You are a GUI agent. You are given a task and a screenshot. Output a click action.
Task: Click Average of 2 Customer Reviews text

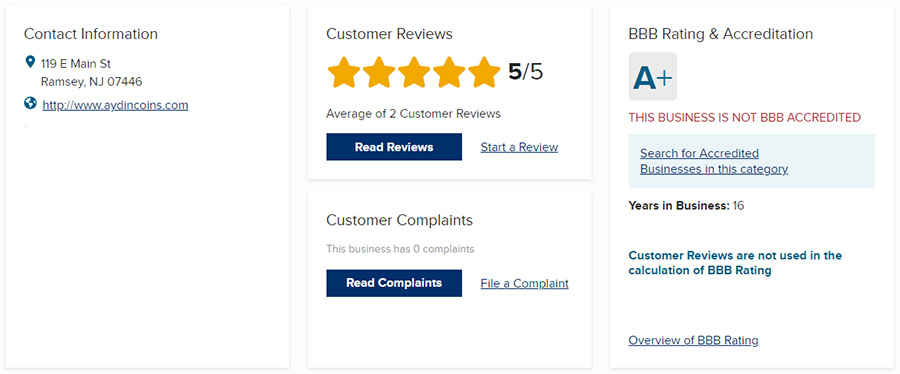(x=413, y=114)
